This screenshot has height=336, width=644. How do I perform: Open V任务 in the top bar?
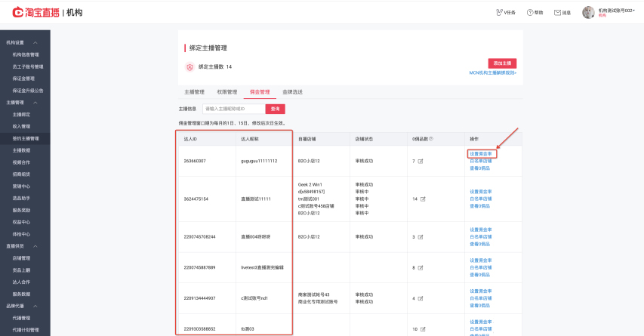pos(506,13)
